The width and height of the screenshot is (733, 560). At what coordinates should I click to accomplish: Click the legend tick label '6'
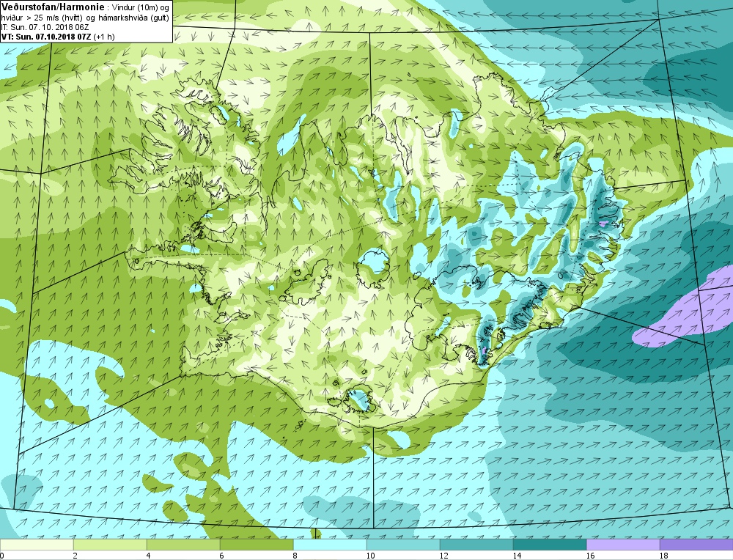pos(221,556)
